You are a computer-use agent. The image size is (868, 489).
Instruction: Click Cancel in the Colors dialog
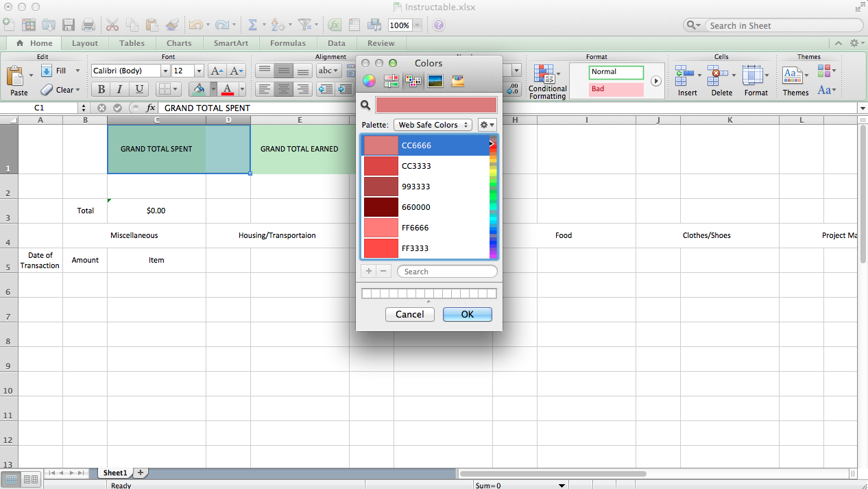click(410, 314)
